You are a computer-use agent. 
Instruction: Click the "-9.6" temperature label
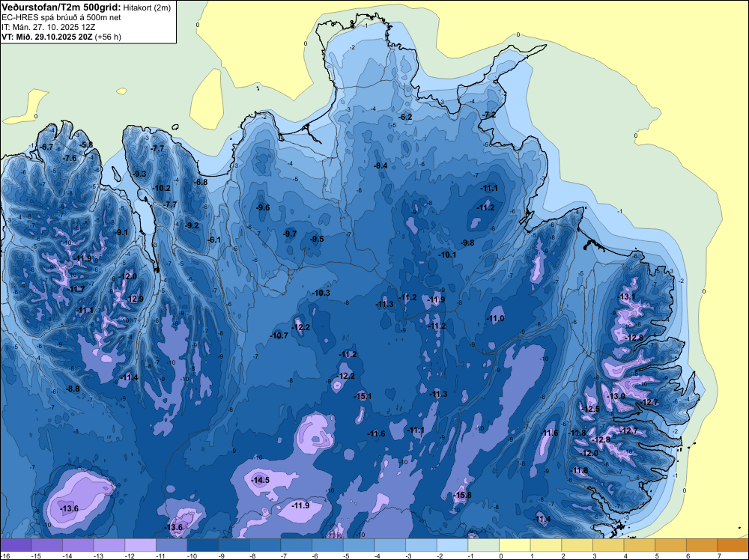(x=263, y=207)
